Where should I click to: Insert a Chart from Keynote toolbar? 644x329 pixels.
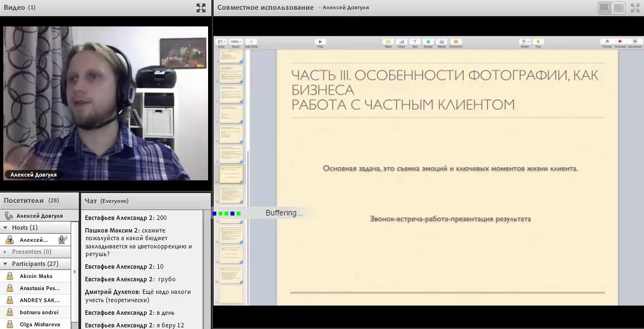[x=401, y=42]
